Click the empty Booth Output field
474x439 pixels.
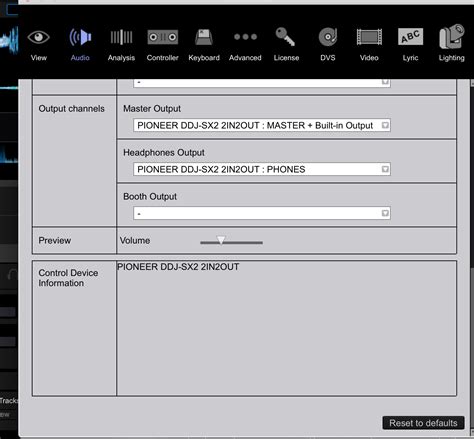[262, 213]
